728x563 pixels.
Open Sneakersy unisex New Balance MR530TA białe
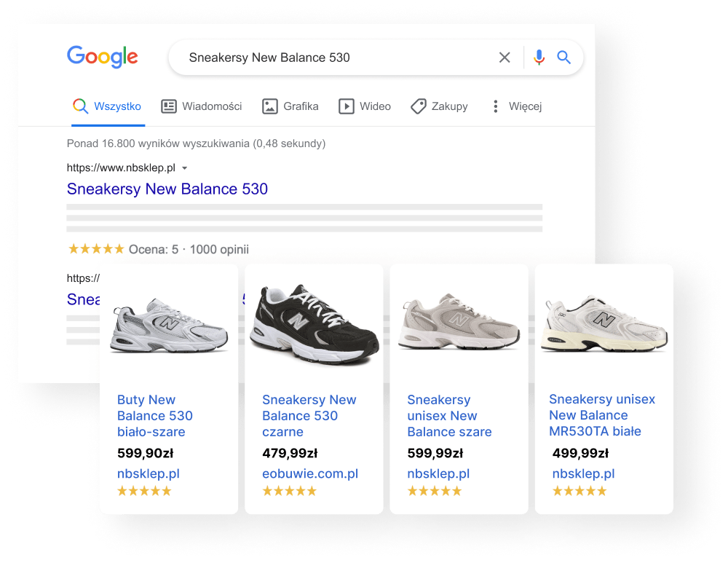(602, 415)
